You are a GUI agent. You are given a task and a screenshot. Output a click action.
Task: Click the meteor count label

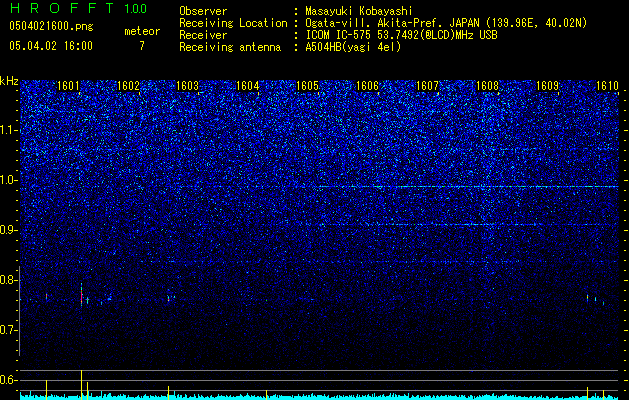click(142, 31)
